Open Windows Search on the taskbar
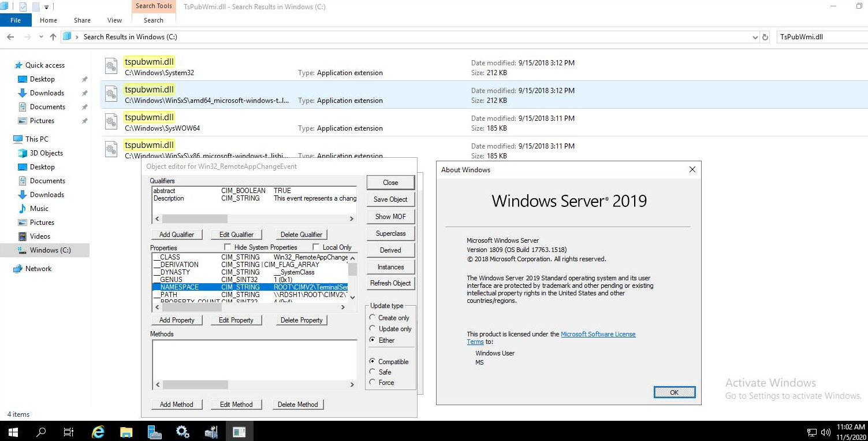Viewport: 868px width, 441px height. (x=40, y=432)
